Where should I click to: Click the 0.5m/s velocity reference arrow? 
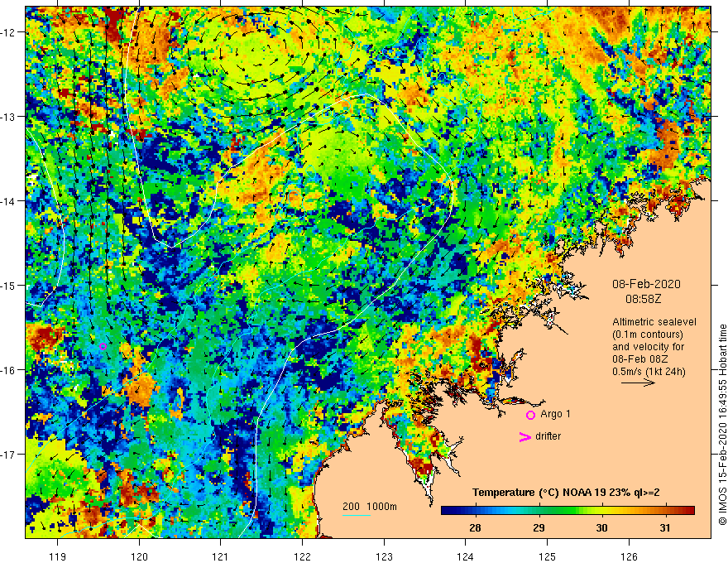639,383
